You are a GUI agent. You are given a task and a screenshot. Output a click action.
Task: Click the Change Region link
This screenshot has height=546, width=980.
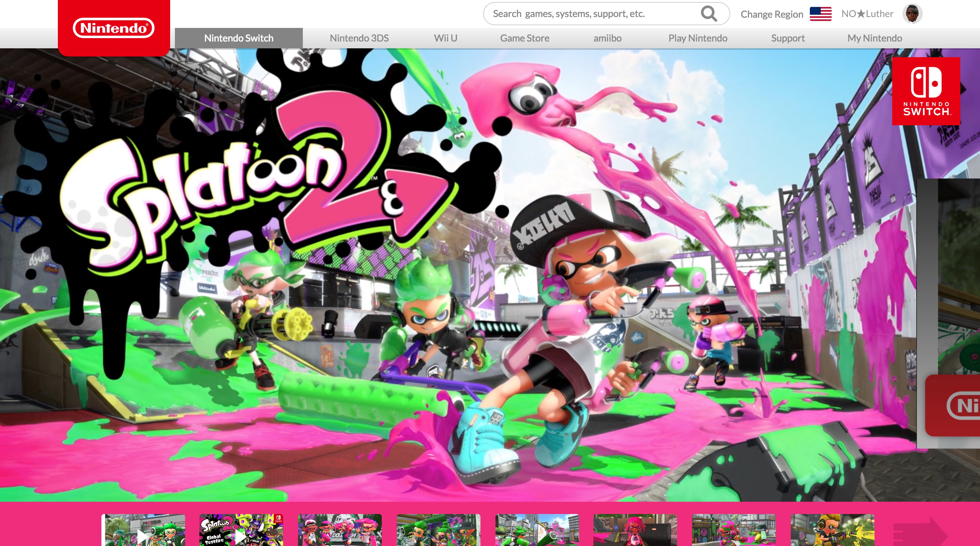771,14
